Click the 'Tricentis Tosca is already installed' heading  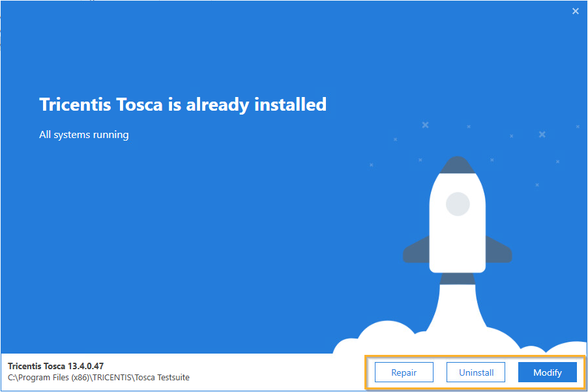[x=183, y=105]
